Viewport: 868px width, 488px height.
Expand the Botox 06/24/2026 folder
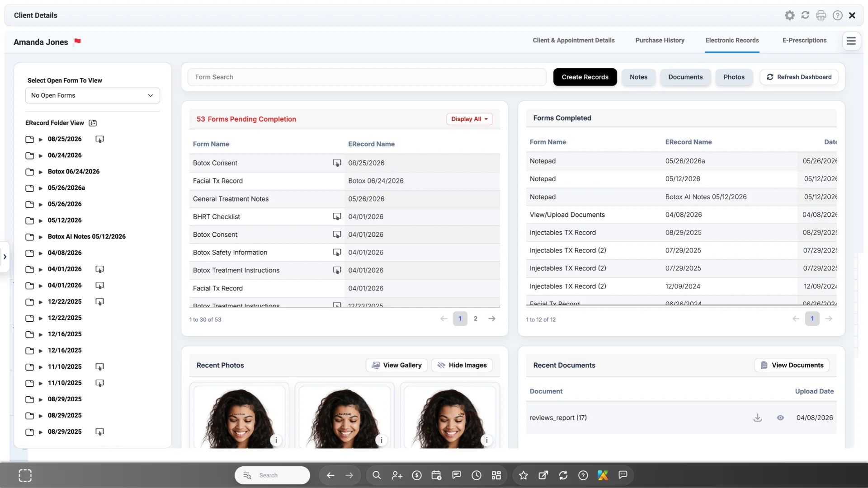click(x=41, y=172)
